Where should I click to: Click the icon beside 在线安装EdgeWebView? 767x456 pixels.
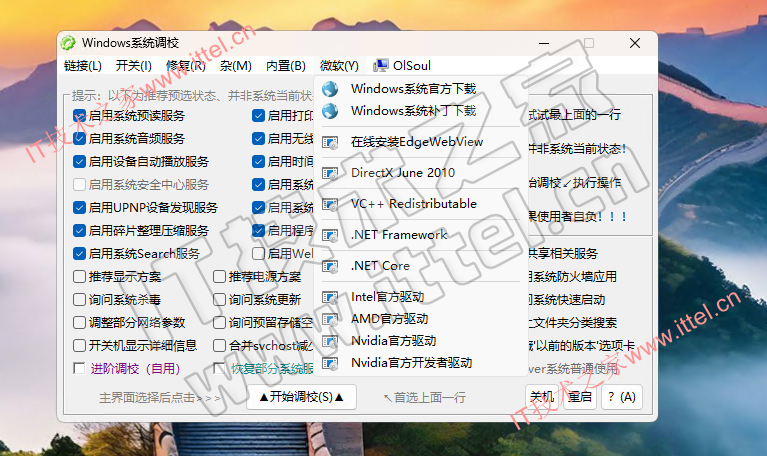pos(331,142)
